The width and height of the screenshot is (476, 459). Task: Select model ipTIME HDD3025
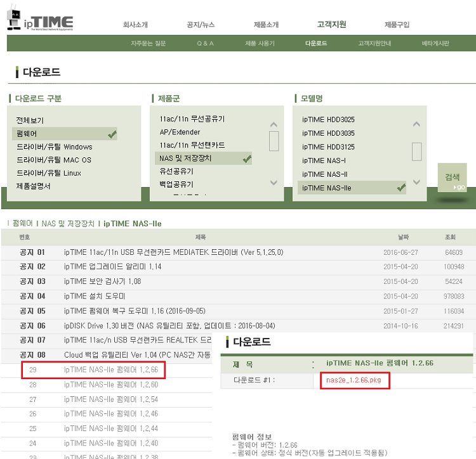click(328, 119)
